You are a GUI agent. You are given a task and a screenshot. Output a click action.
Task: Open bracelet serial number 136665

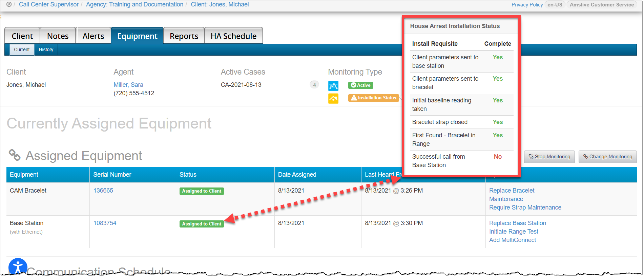point(103,191)
